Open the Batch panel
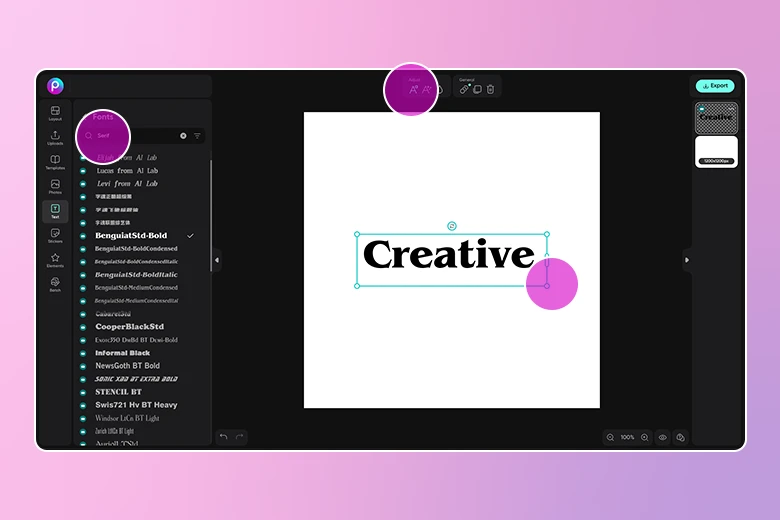780x520 pixels. tap(55, 284)
